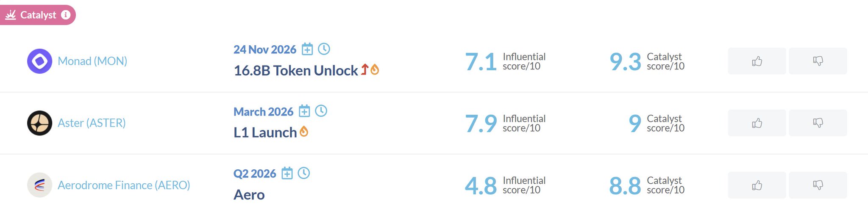The height and width of the screenshot is (218, 868).
Task: Add Aster March 2026 event to calendar
Action: pyautogui.click(x=304, y=111)
